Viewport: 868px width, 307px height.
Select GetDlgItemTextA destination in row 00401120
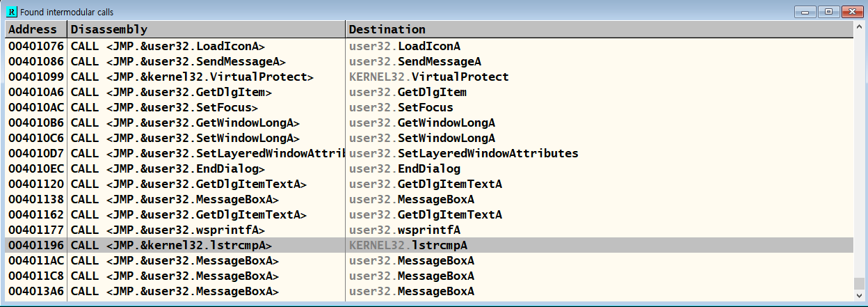click(x=426, y=184)
